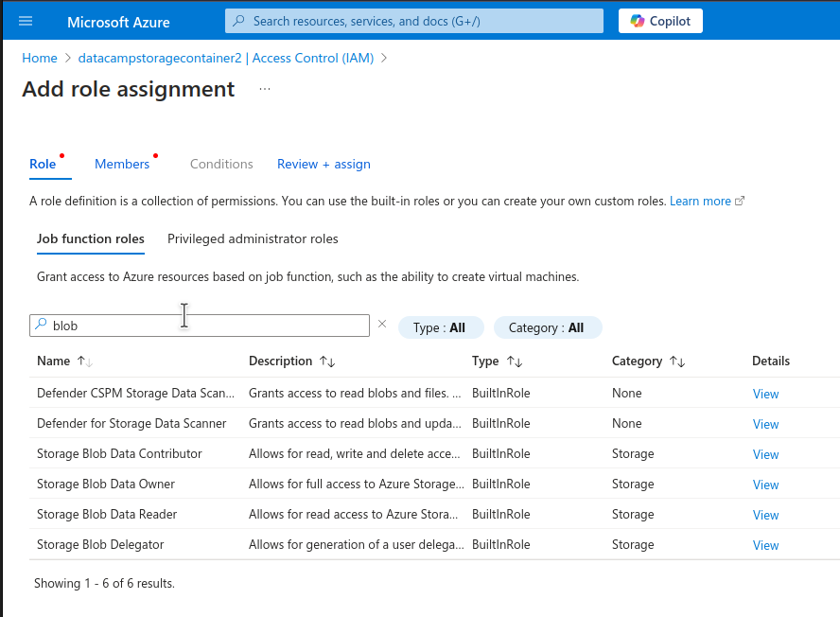Click the Microsoft Azure logo text
Screen dimensions: 840x617
[x=118, y=22]
